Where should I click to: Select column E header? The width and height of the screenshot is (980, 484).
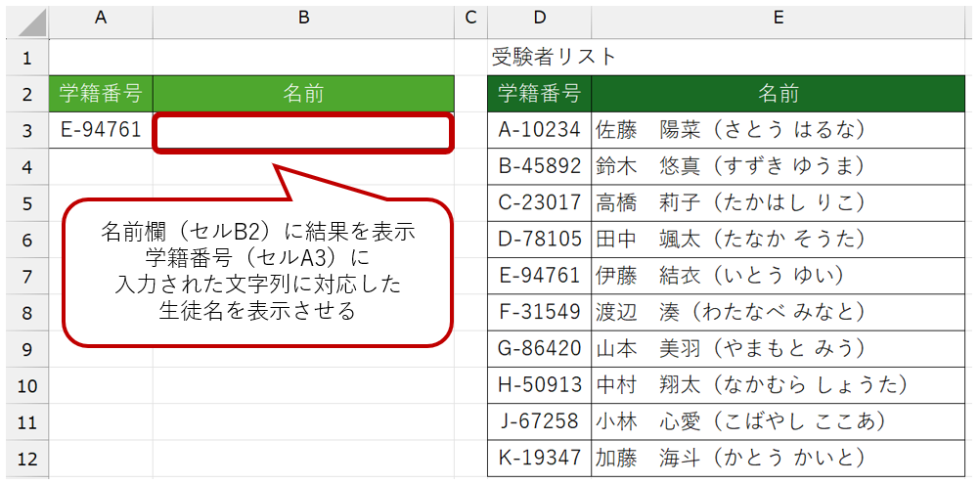click(778, 17)
